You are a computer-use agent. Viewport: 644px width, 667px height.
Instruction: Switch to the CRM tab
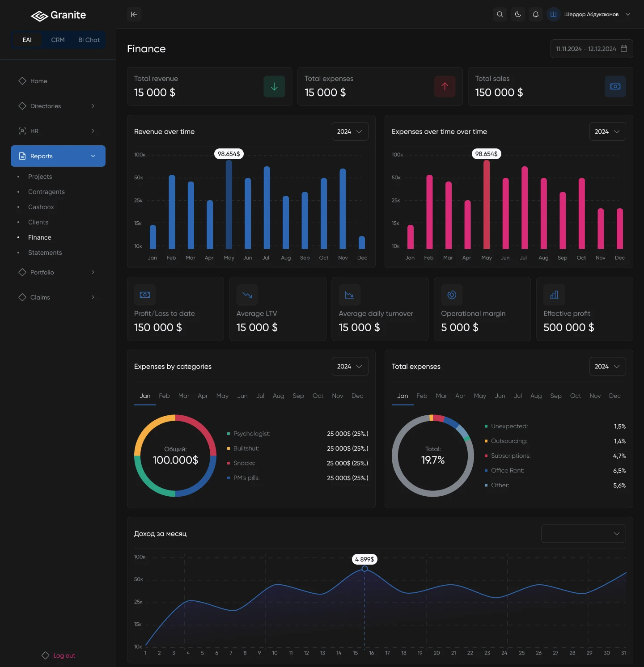pyautogui.click(x=58, y=40)
